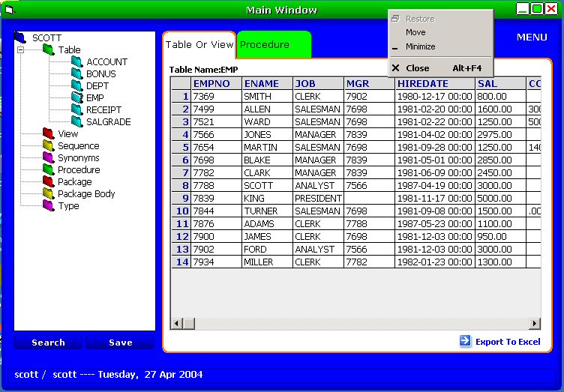The height and width of the screenshot is (392, 564).
Task: Click the green Procedure folder icon in tree
Action: 48,169
